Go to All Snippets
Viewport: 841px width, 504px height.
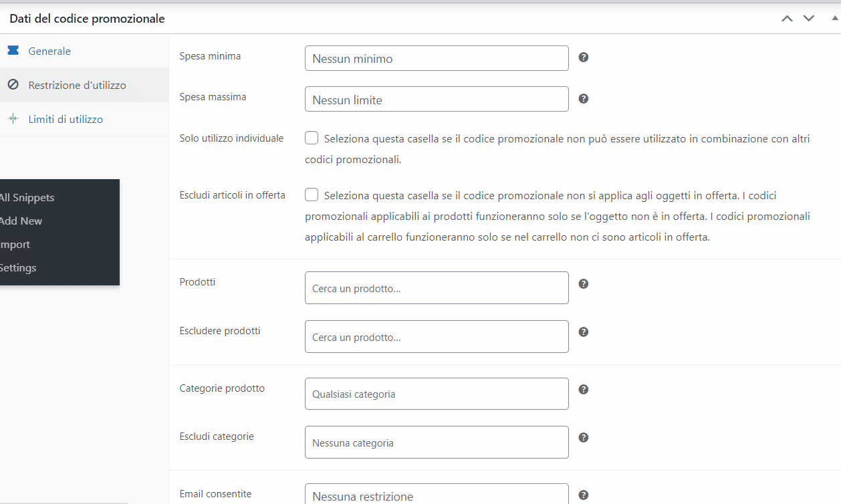click(x=27, y=197)
